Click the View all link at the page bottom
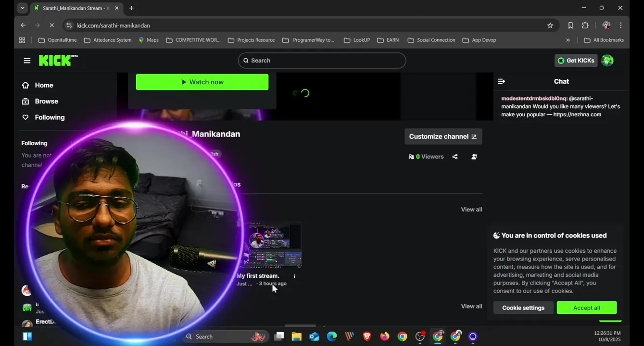The image size is (644, 346). (471, 307)
